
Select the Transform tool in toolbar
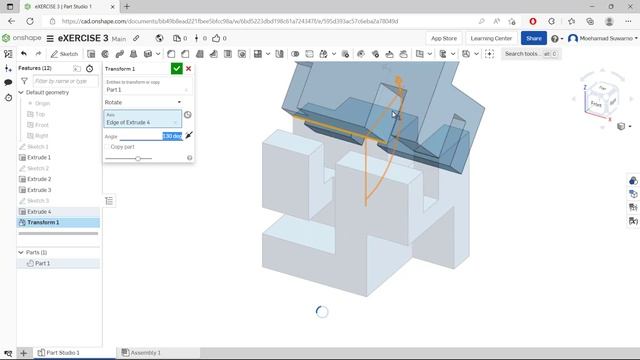tap(324, 54)
